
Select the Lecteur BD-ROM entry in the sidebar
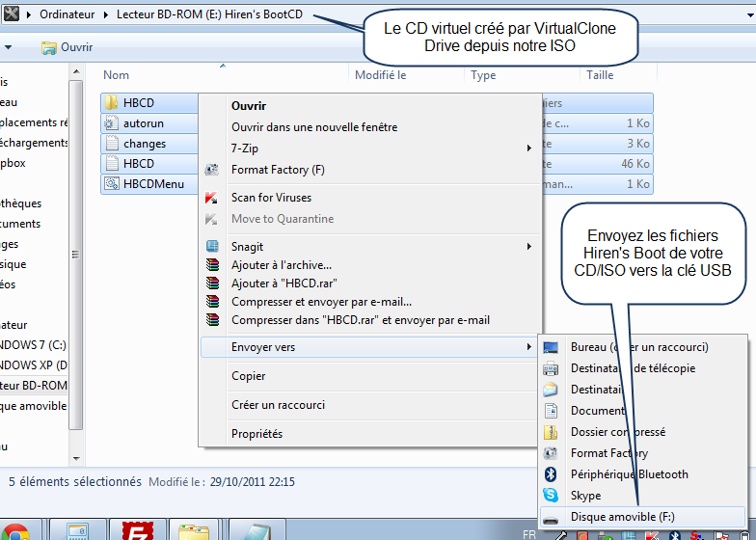click(33, 386)
